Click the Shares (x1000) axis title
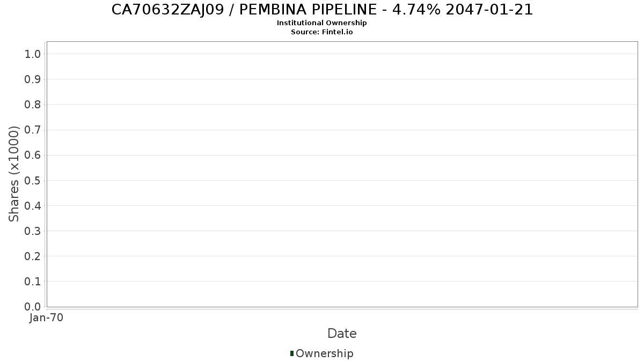This screenshot has height=362, width=644. [x=14, y=174]
